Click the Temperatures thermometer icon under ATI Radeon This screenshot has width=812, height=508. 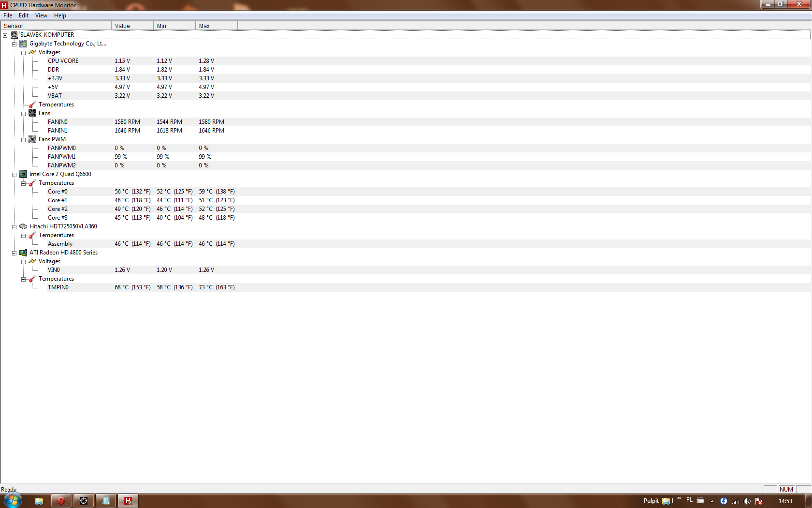tap(32, 279)
